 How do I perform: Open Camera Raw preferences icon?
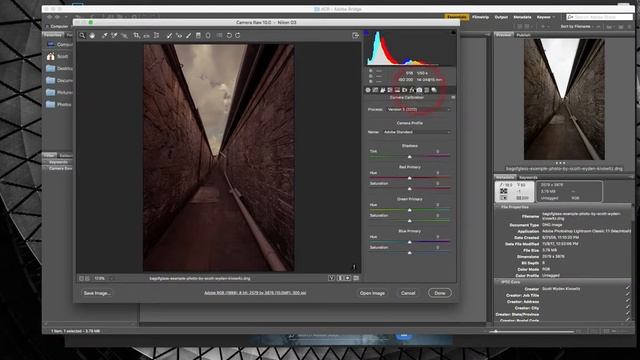coord(220,36)
